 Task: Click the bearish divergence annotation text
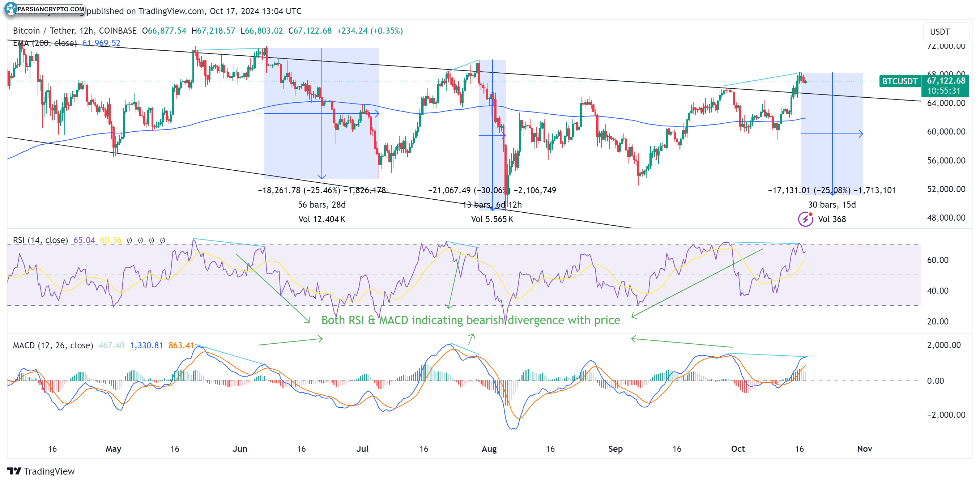click(x=470, y=320)
